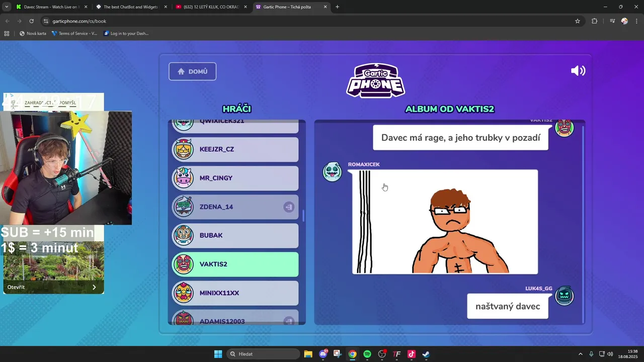Viewport: 644px width, 362px height.
Task: Click LUK4S_GG's avatar in the album
Action: [x=564, y=296]
